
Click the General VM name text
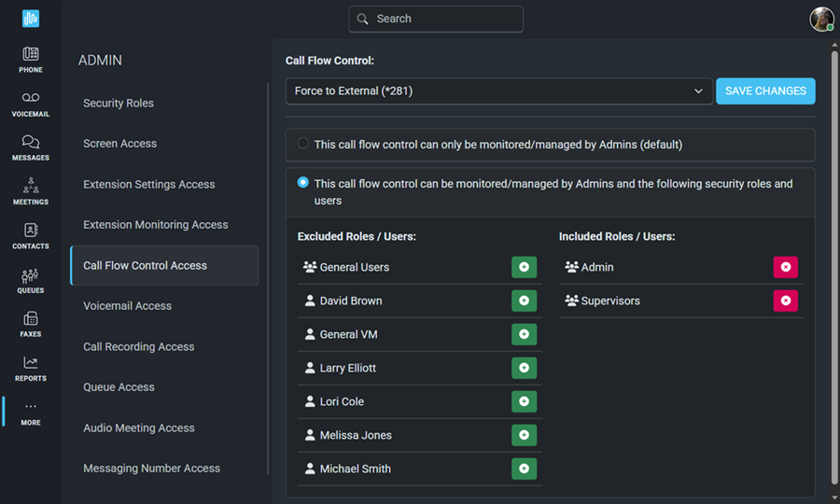pyautogui.click(x=349, y=334)
